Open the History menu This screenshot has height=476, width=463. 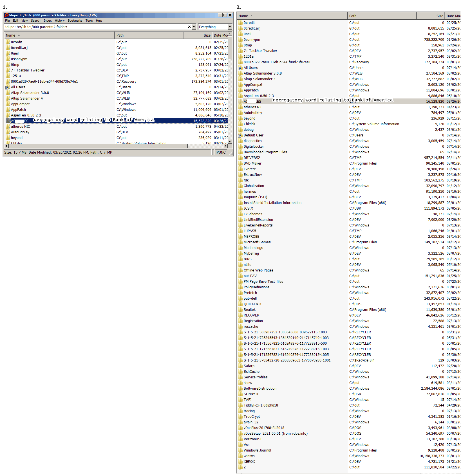pyautogui.click(x=60, y=21)
